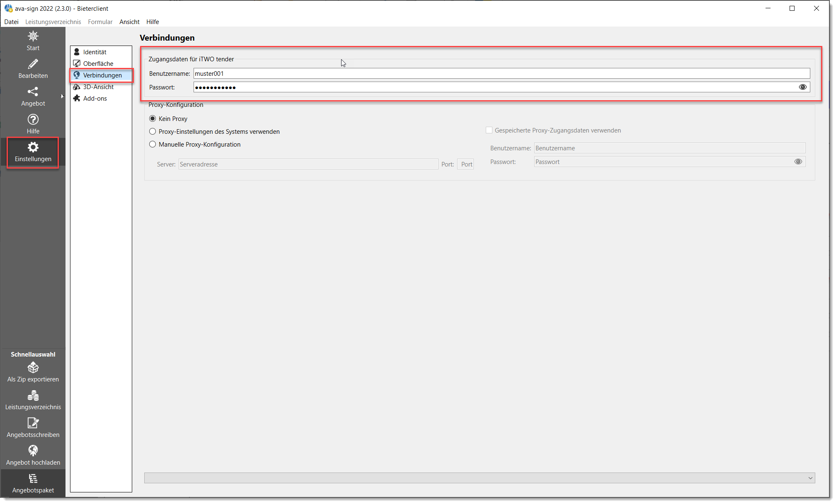
Task: Maximize the ava-sign window
Action: (x=792, y=8)
